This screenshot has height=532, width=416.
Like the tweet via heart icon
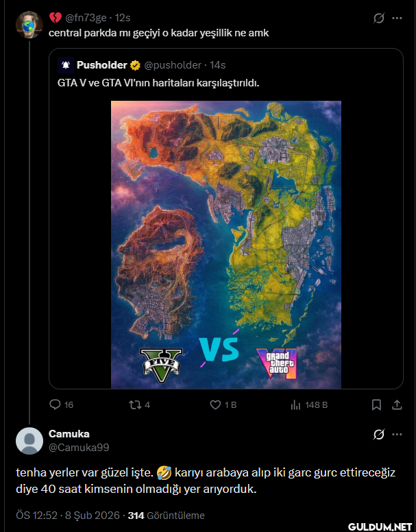pos(215,404)
